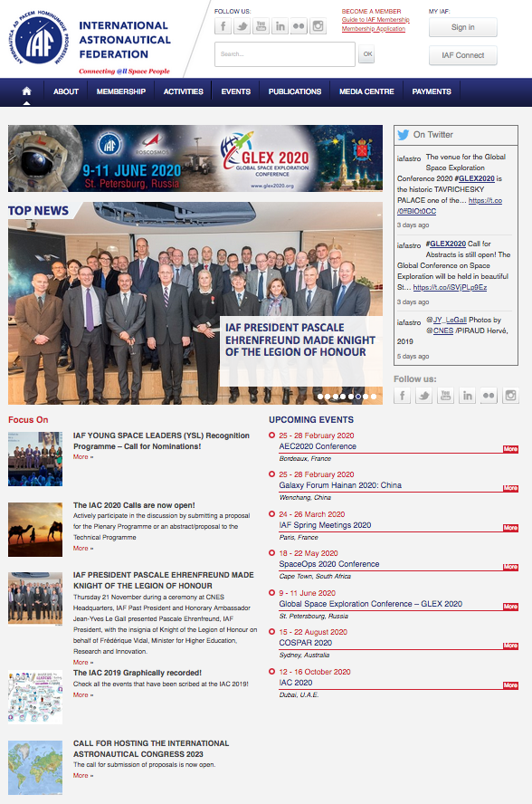Click the LinkedIn icon in header
Viewport: 532px width, 804px height.
point(280,26)
